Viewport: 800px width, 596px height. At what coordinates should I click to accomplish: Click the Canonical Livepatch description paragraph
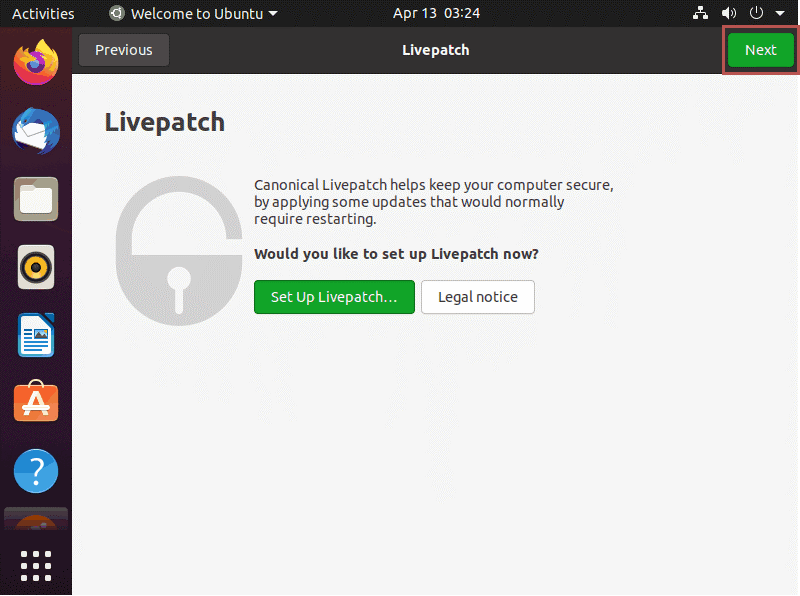click(434, 202)
